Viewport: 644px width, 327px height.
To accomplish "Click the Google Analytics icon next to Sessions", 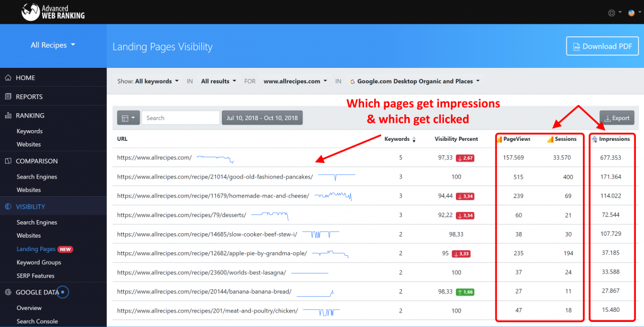I will click(550, 140).
